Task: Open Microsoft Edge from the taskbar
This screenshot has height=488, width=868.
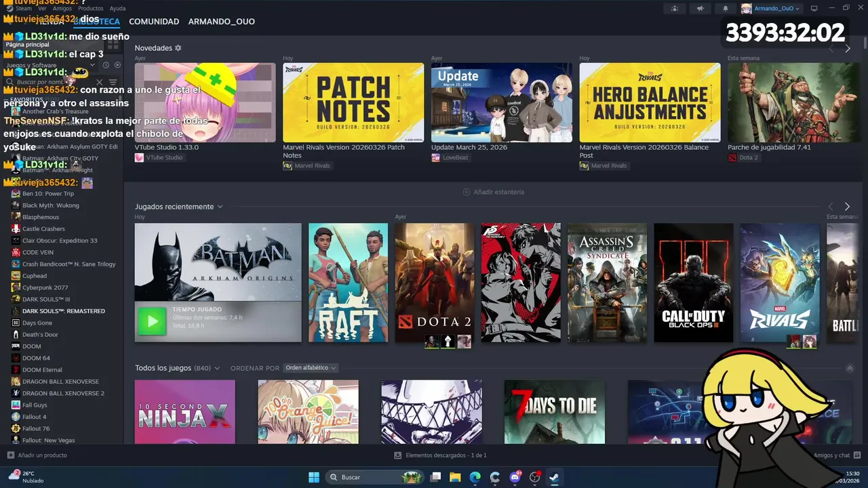Action: click(475, 477)
